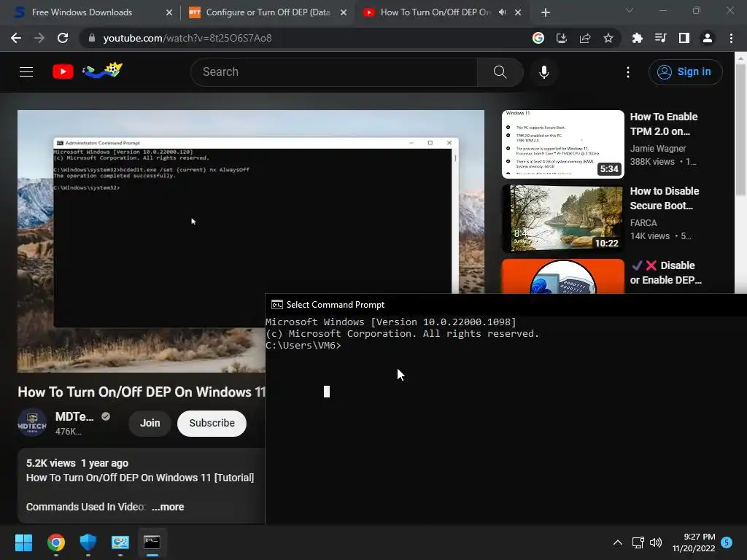Open the How To Enable TPM 2.0 thumbnail
Screen dimensions: 747x560
click(562, 144)
